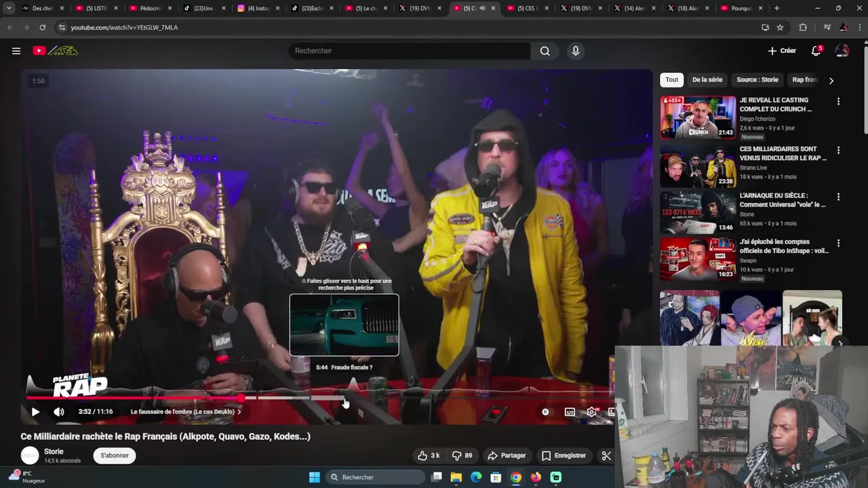Select the 'Rap fran...' filter chip
868x488 pixels.
805,79
